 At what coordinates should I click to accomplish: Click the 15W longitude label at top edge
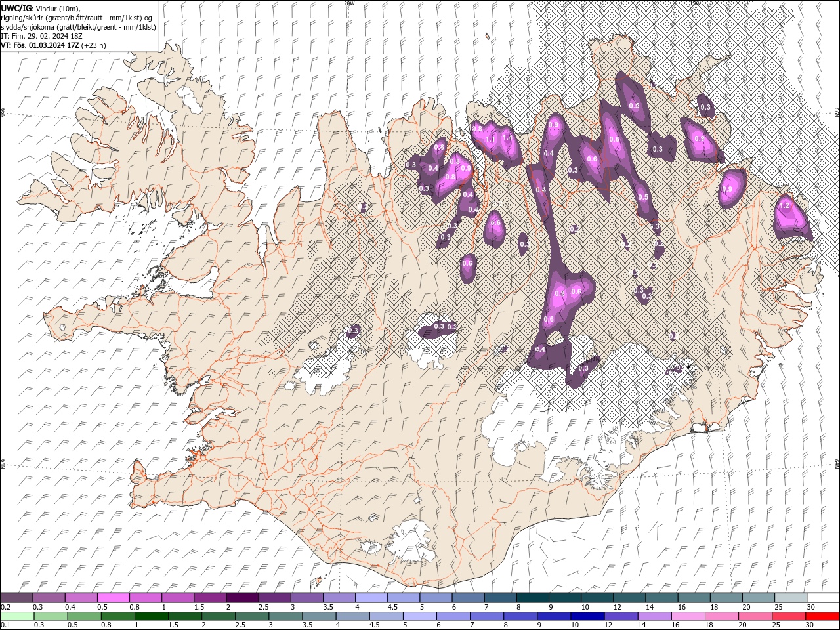point(695,3)
